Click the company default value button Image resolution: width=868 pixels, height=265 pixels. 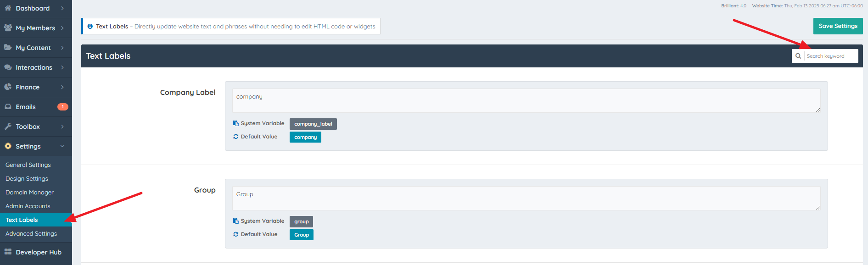point(305,137)
